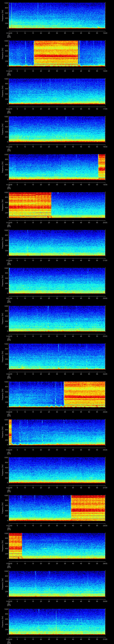This screenshot has width=114, height=644.
Task: Click the 6:18:00 start time label
Action: click(x=9, y=184)
